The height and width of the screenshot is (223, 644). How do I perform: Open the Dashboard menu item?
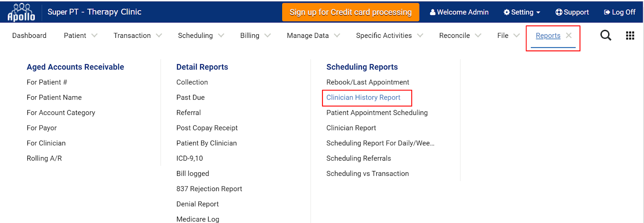(x=29, y=35)
